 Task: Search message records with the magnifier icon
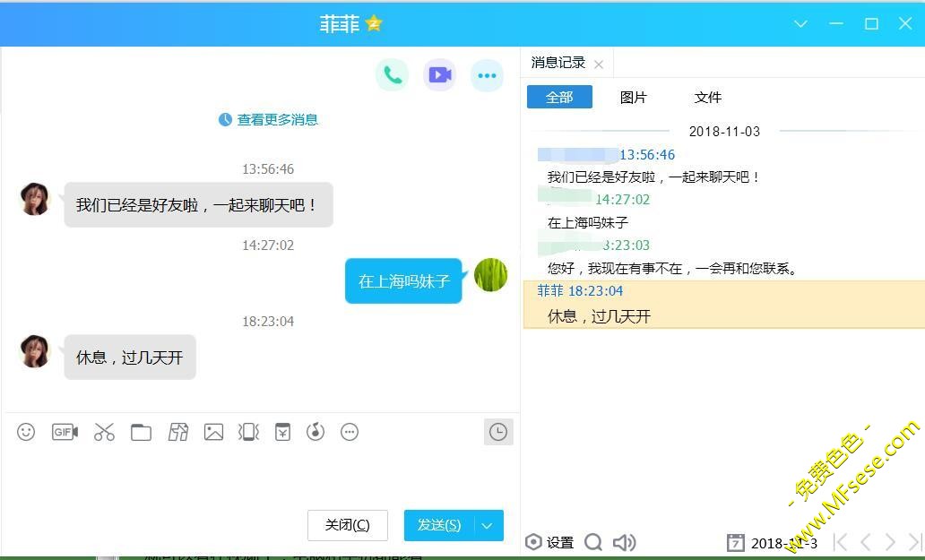point(593,542)
